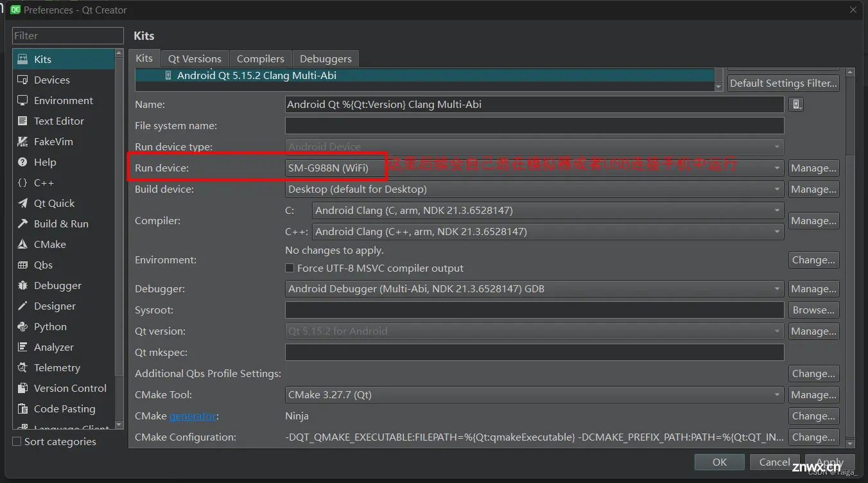
Task: Click Manage button for Build device
Action: point(813,189)
